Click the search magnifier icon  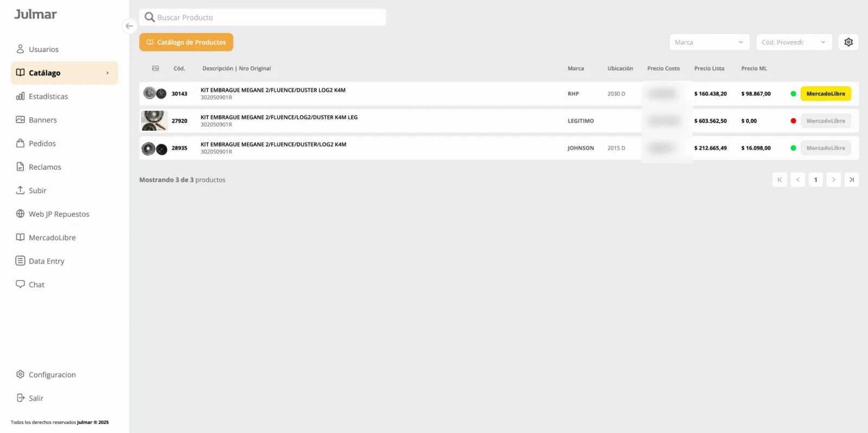[x=150, y=17]
